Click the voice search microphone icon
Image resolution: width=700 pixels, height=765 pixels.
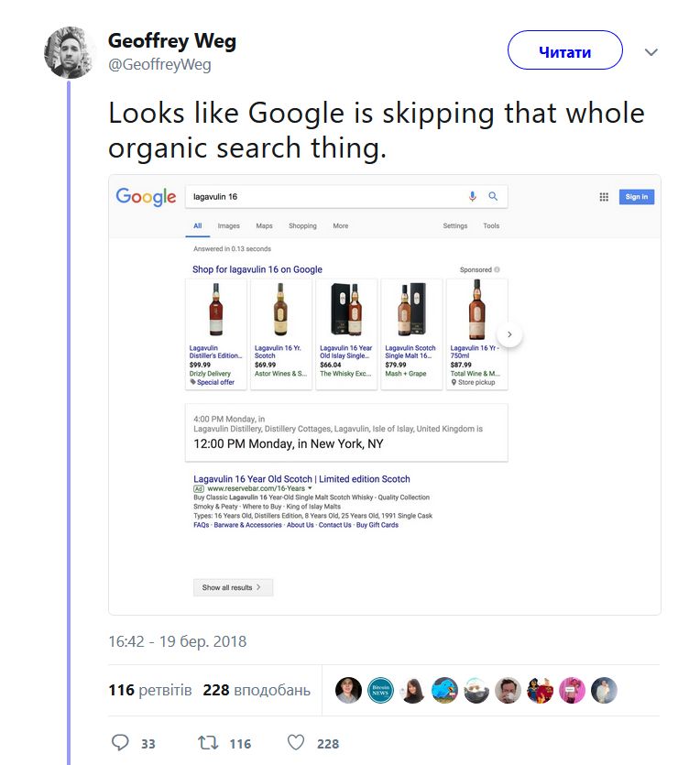click(x=473, y=196)
